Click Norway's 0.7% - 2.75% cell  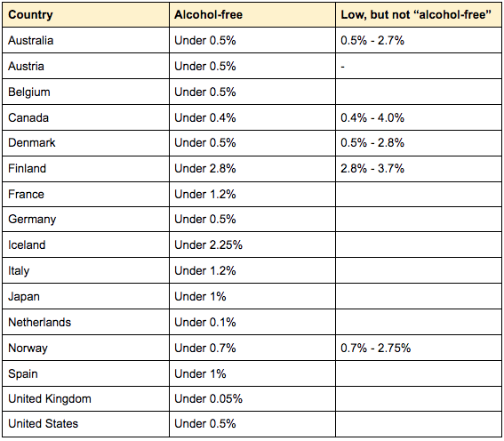419,348
